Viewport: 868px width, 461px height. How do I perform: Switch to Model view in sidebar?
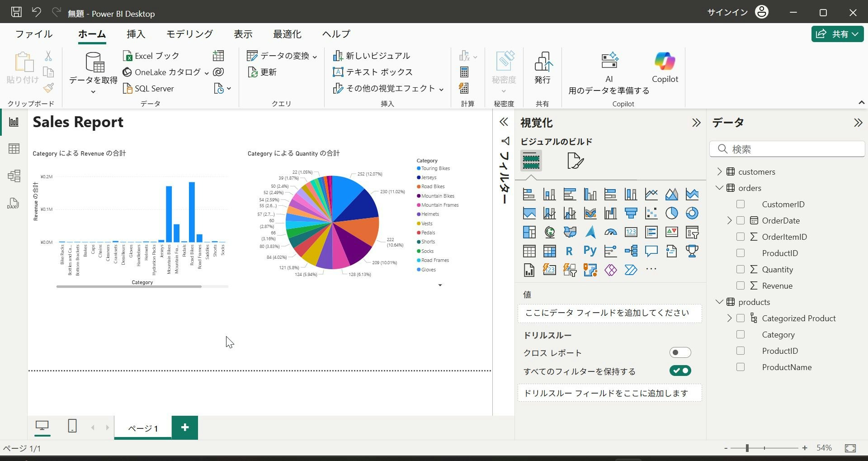pos(14,176)
